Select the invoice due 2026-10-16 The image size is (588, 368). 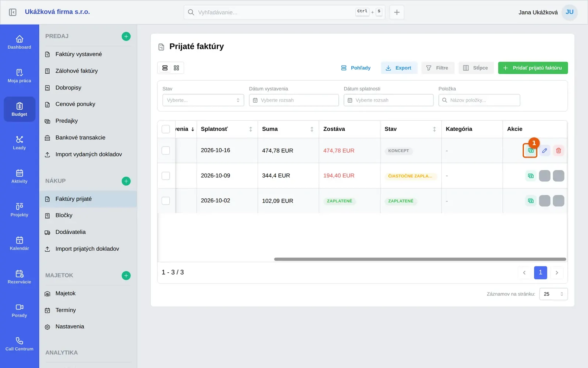(x=166, y=151)
